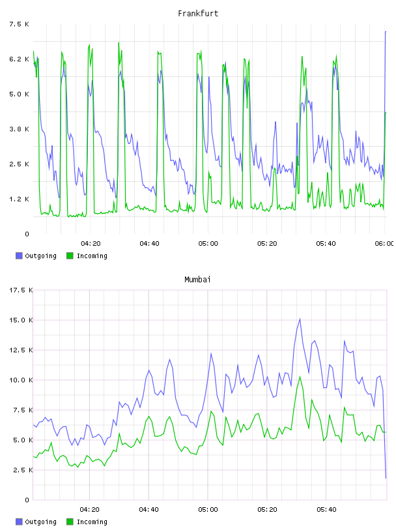Viewport: 396px width, 532px height.
Task: Click the 1.2 K label on the Frankfurt axis
Action: (19, 199)
